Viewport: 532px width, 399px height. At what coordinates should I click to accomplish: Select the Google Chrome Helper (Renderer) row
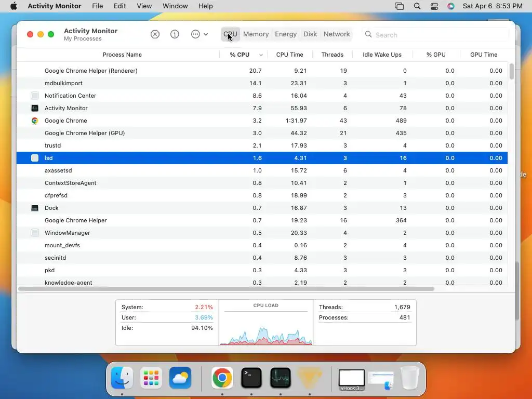tap(262, 71)
